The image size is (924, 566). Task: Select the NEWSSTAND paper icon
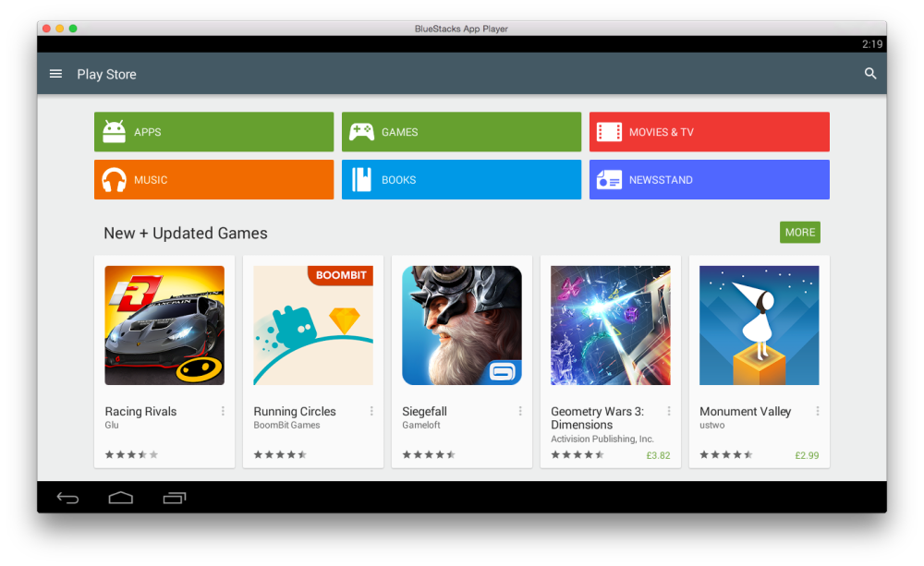click(x=608, y=179)
